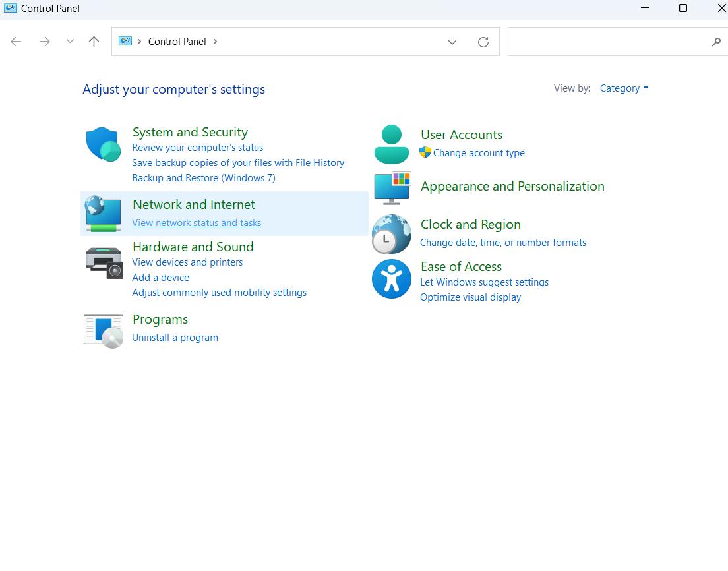
Task: Click the Uninstall a program link
Action: 175,338
